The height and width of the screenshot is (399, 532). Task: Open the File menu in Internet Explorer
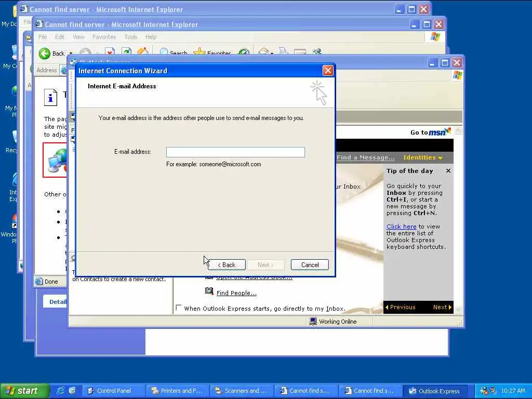tap(43, 37)
